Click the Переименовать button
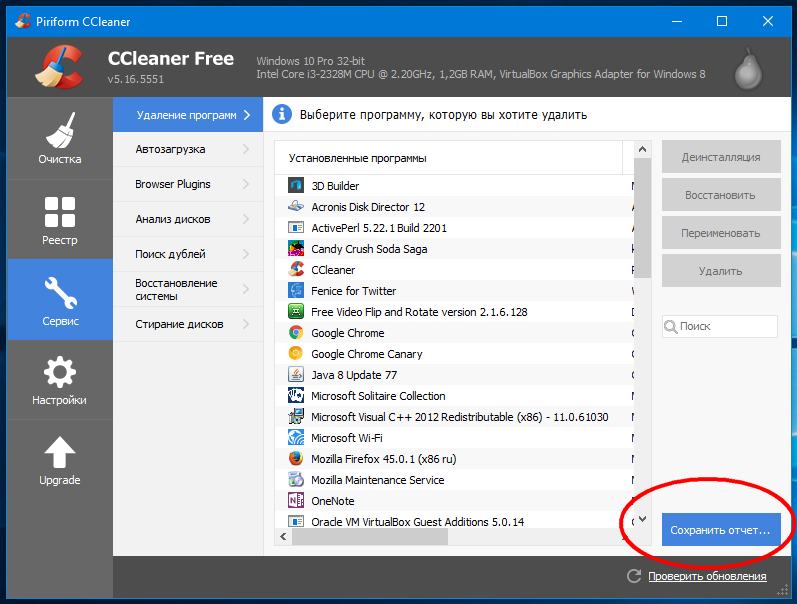 tap(721, 233)
